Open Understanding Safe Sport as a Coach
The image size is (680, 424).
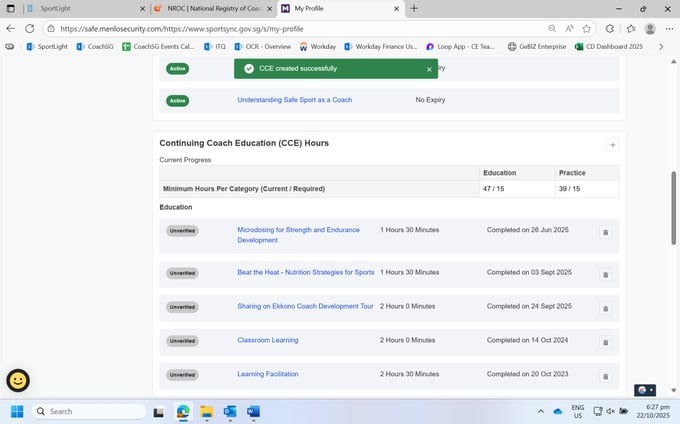[294, 100]
